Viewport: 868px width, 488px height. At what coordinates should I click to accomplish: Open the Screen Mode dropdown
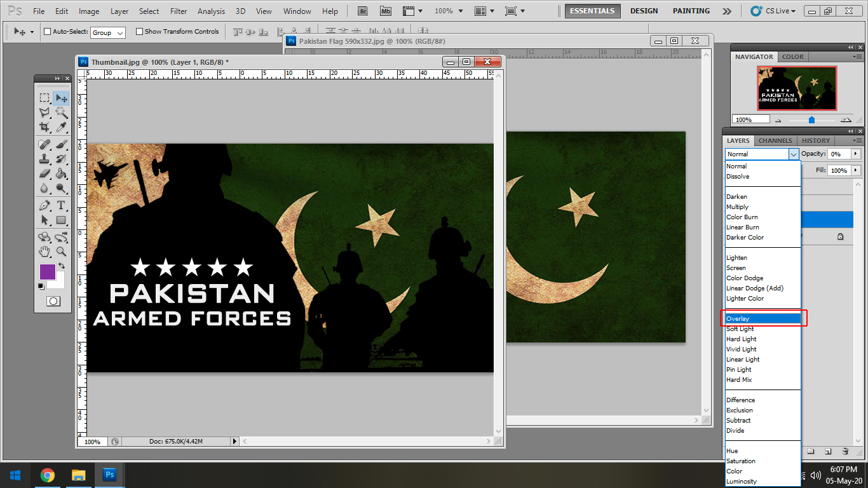coord(515,11)
